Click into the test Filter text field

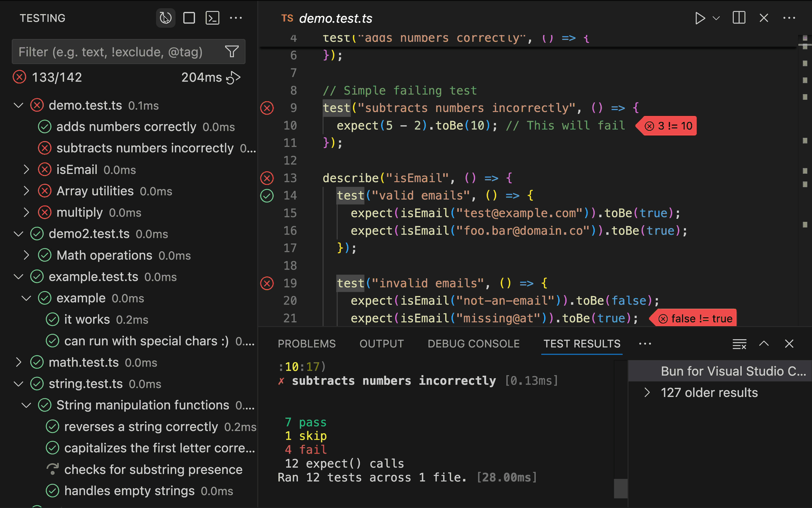pyautogui.click(x=111, y=52)
